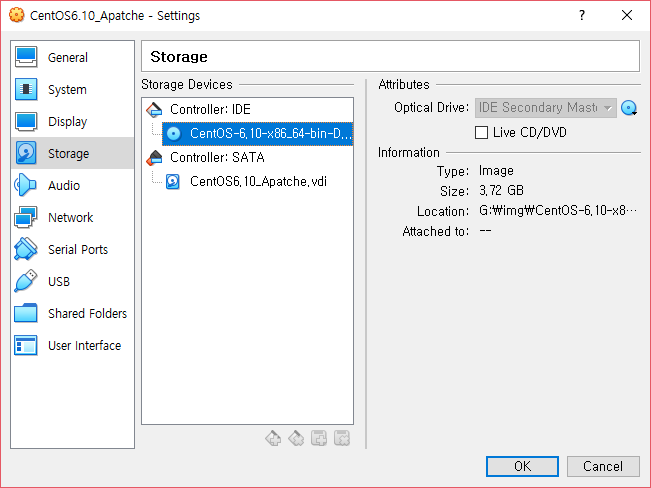Click the General monitor icon
Viewport: 651px width, 488px height.
tap(26, 57)
